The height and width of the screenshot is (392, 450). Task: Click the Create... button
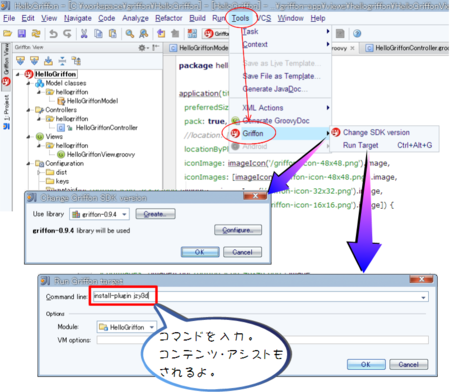pyautogui.click(x=155, y=214)
